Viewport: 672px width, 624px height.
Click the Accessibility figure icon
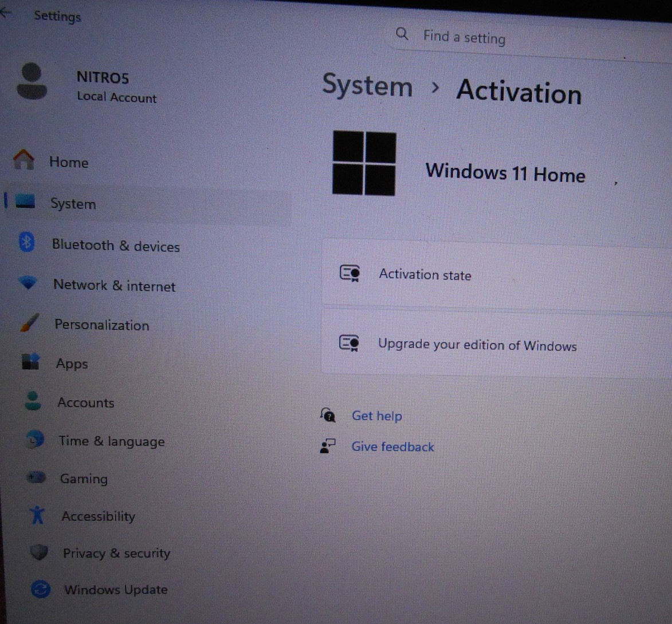point(37,514)
